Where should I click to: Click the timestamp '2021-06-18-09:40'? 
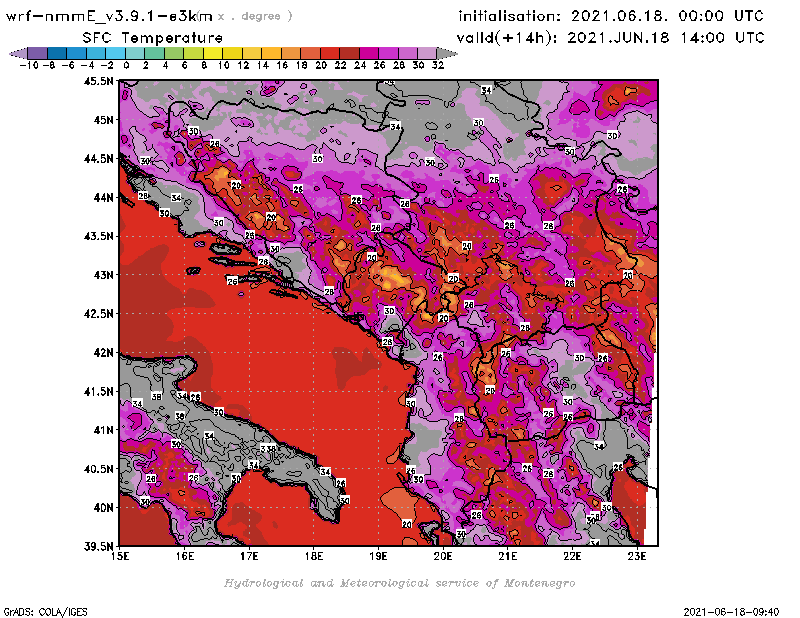(x=731, y=612)
